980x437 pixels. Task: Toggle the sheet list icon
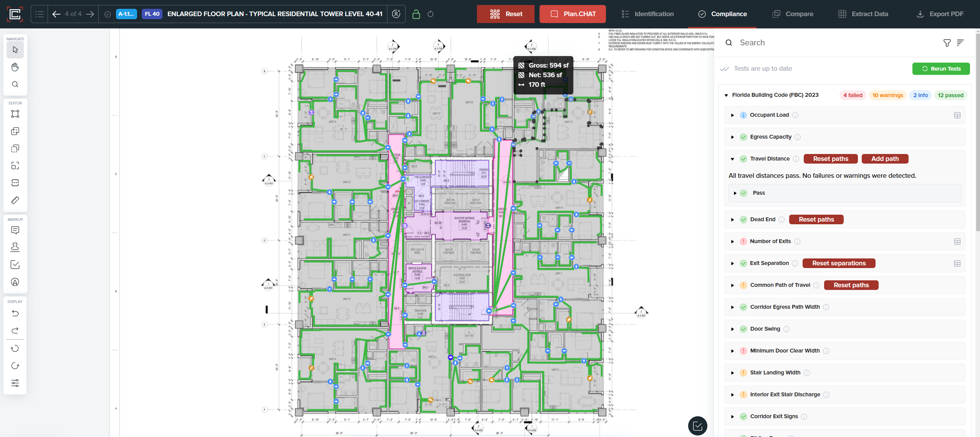[x=39, y=14]
